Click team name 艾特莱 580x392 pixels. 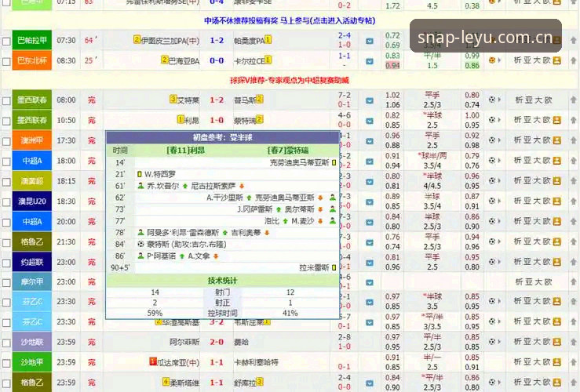click(188, 100)
